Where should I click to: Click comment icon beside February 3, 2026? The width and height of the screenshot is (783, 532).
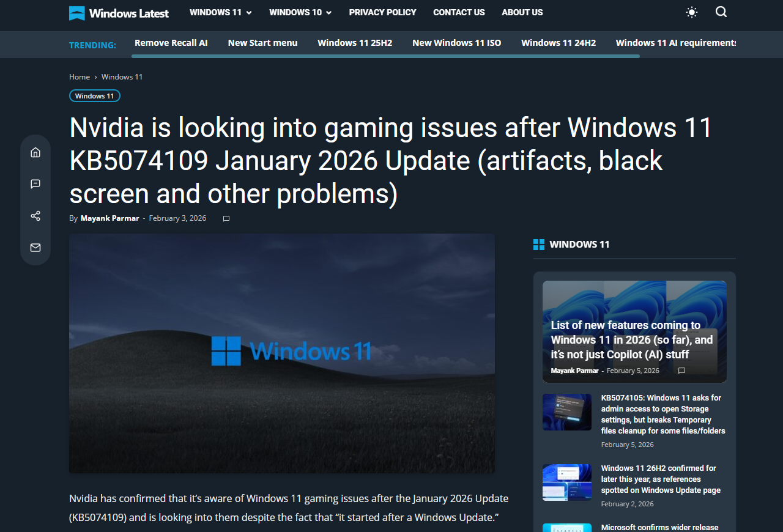(x=226, y=218)
